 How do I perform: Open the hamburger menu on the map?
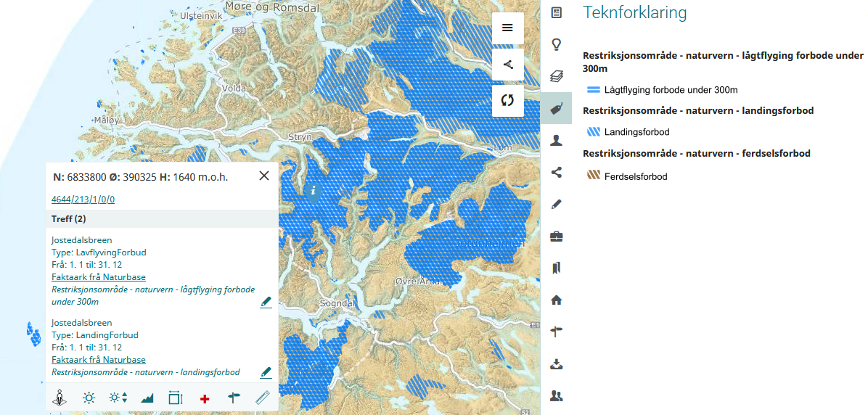(507, 28)
